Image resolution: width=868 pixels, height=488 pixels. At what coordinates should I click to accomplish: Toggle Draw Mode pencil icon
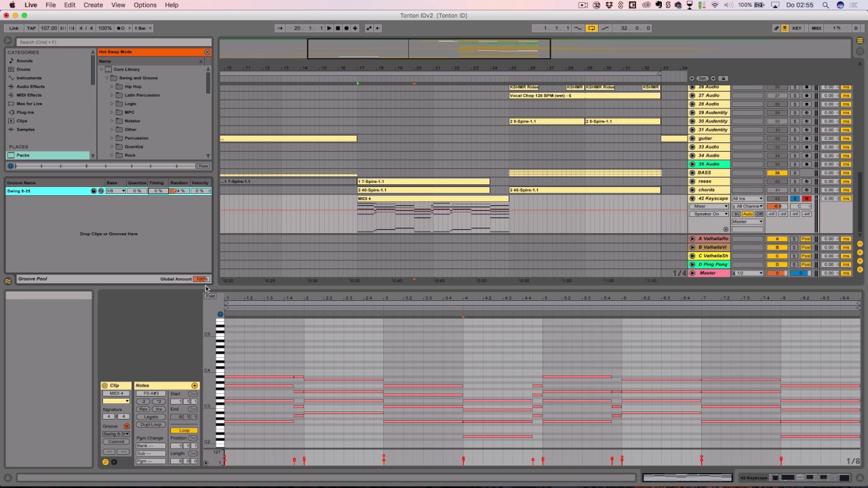[776, 28]
